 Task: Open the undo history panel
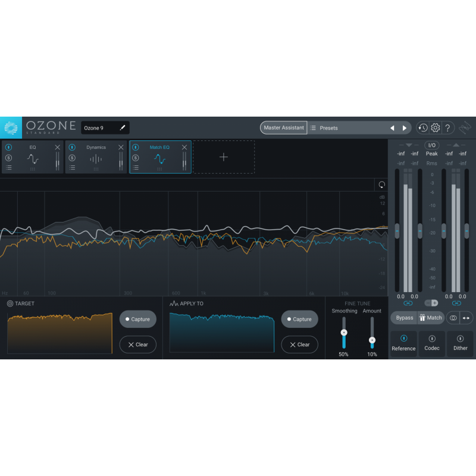422,128
